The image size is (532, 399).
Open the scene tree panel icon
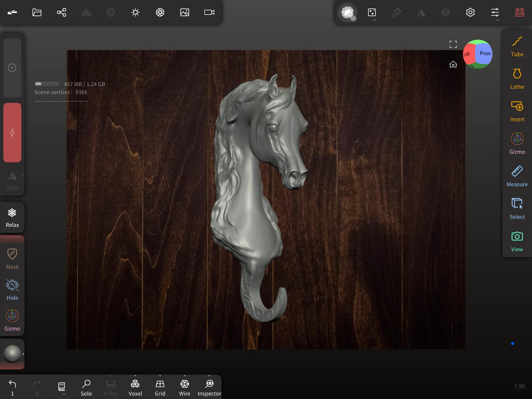pyautogui.click(x=61, y=13)
